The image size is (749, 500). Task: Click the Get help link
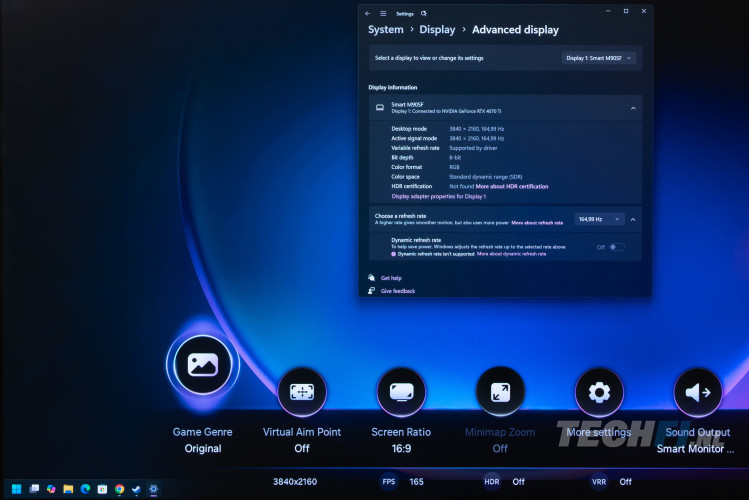point(391,278)
